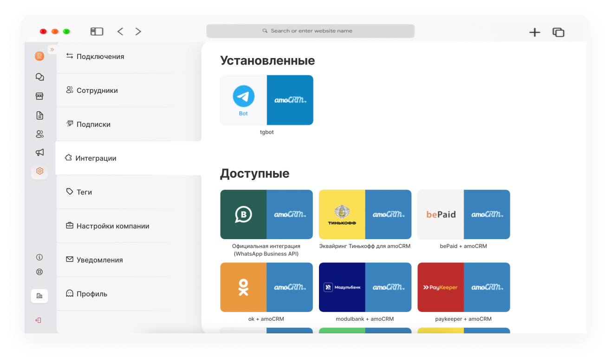611x364 pixels.
Task: Expand the sidebar with double chevron
Action: tap(52, 49)
